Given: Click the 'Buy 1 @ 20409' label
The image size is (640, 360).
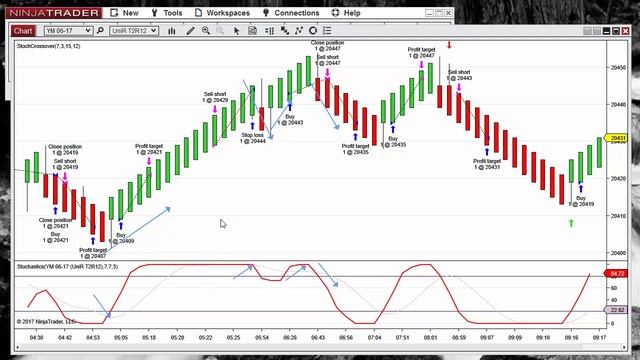Looking at the screenshot, I should pyautogui.click(x=121, y=238).
